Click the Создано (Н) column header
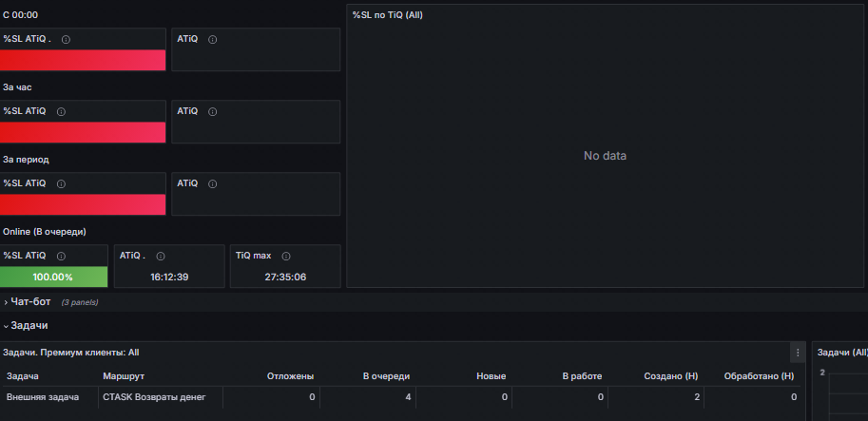868x421 pixels. (x=671, y=376)
